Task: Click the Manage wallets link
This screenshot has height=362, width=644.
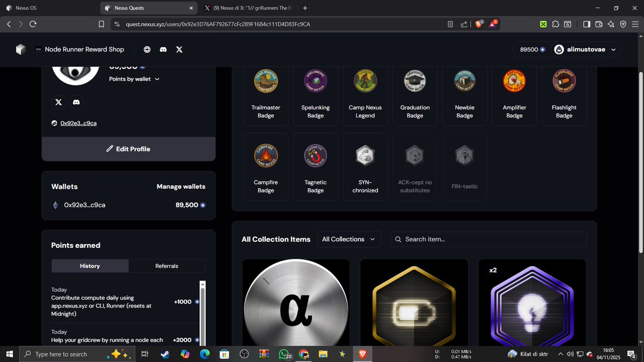Action: pyautogui.click(x=181, y=187)
